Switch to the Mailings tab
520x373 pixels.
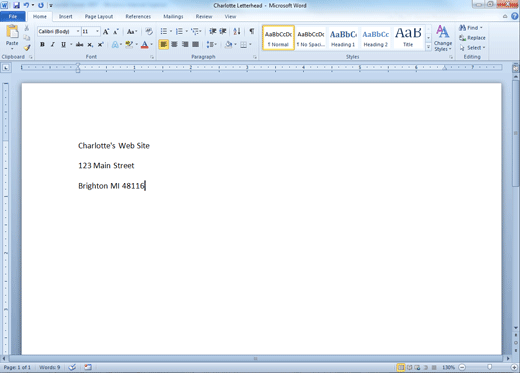pos(173,16)
